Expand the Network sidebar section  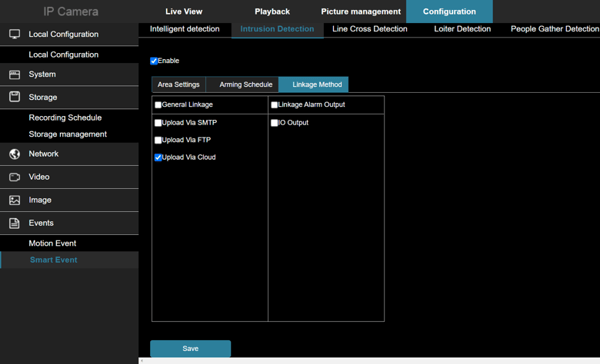point(69,154)
